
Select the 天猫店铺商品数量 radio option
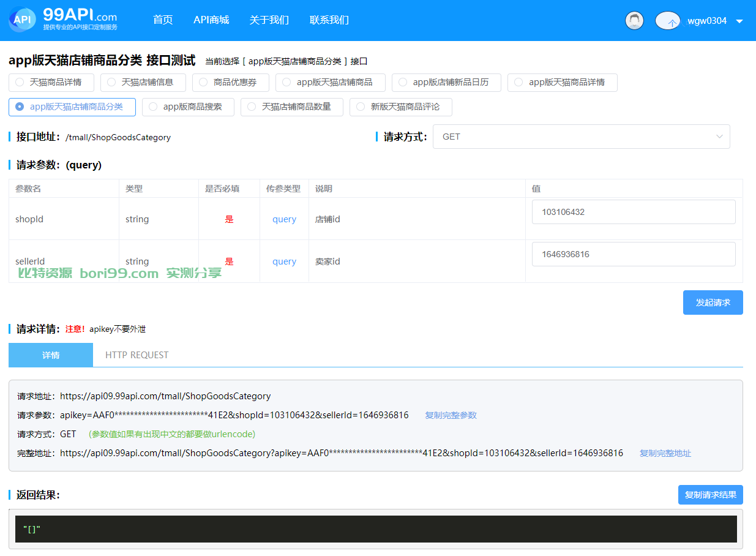click(x=292, y=107)
